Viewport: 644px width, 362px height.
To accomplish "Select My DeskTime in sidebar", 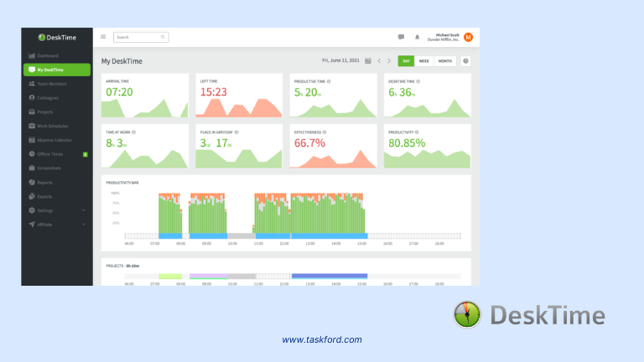I will [x=57, y=70].
